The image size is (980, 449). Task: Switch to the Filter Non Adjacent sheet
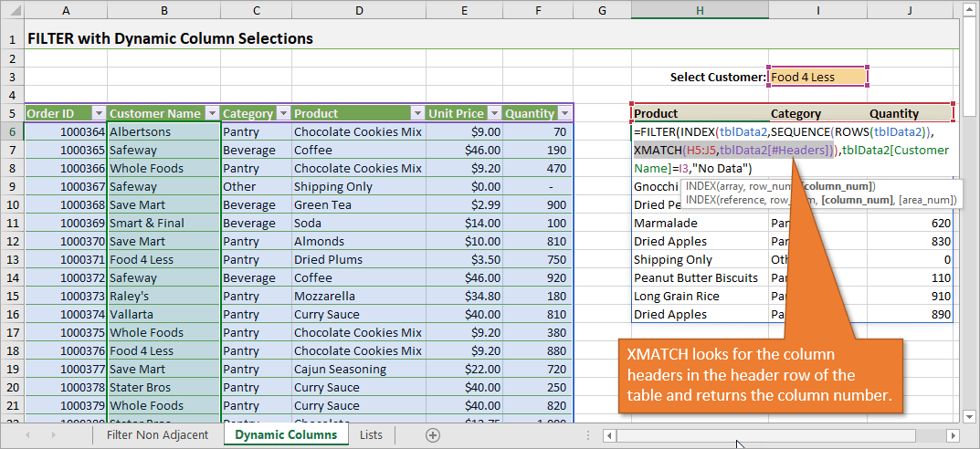[x=157, y=435]
